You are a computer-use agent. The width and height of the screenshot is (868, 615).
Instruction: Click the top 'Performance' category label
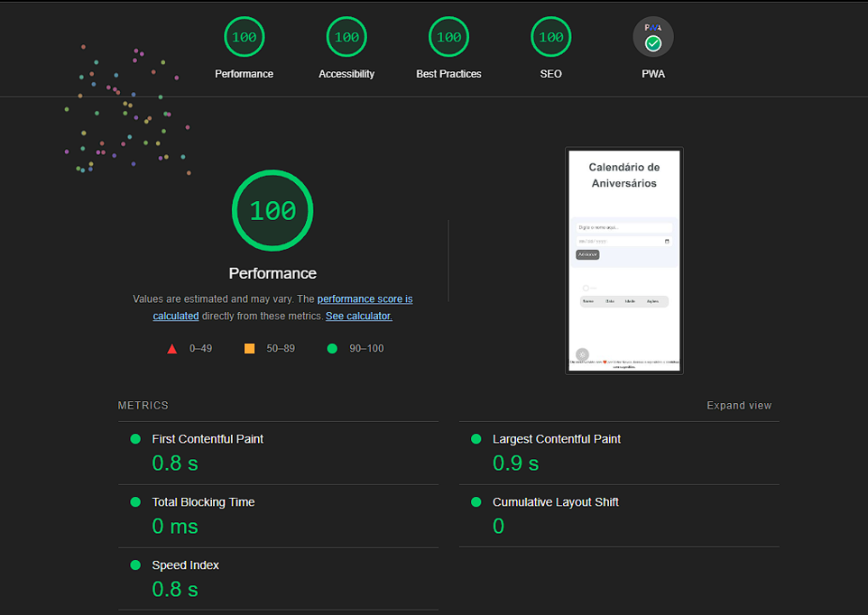[245, 74]
